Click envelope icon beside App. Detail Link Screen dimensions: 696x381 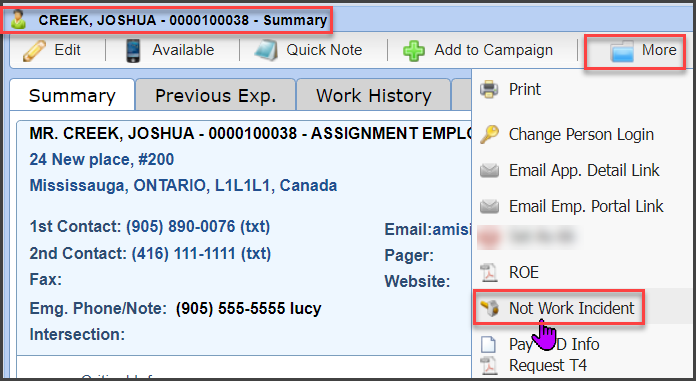[489, 170]
